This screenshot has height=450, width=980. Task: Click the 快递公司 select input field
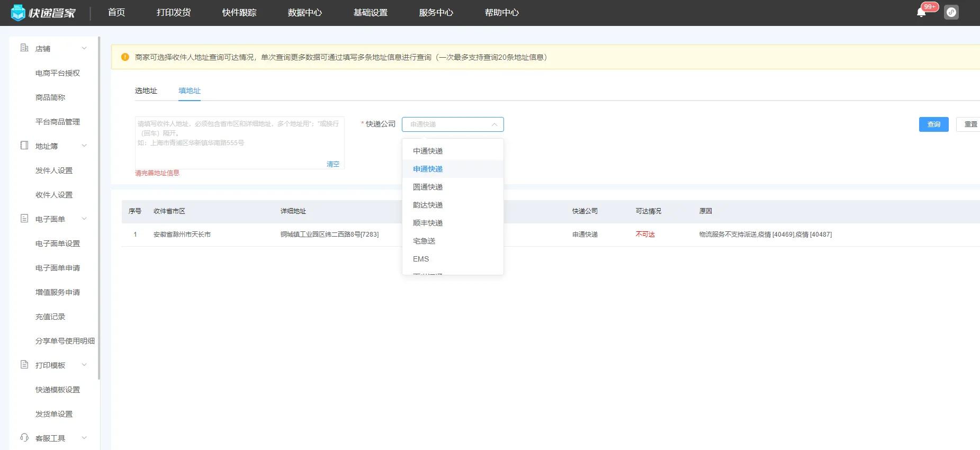click(x=453, y=124)
